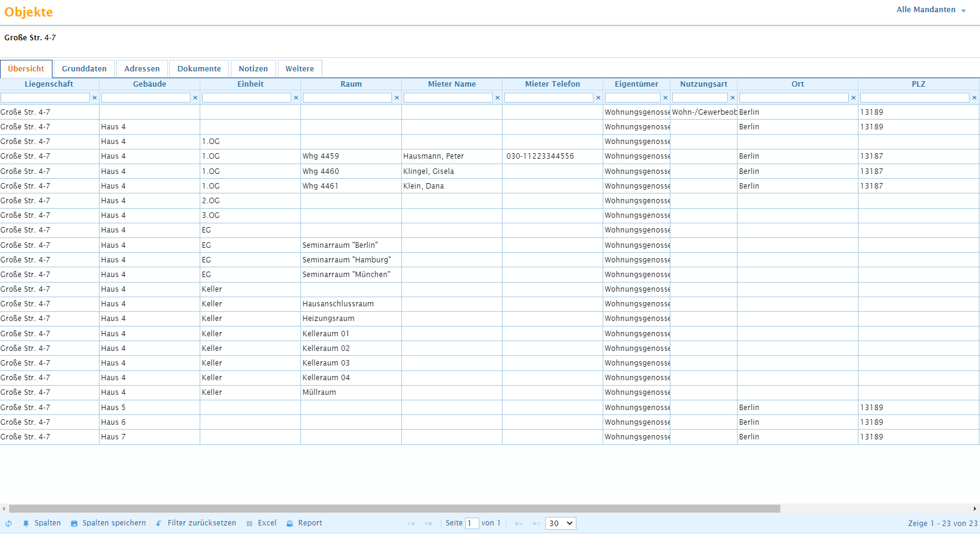Clear the Raum filter field
This screenshot has height=534, width=980.
click(x=397, y=98)
